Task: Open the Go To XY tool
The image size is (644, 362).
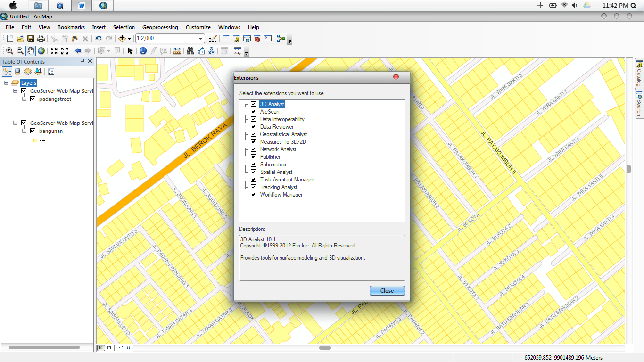Action: (x=211, y=51)
